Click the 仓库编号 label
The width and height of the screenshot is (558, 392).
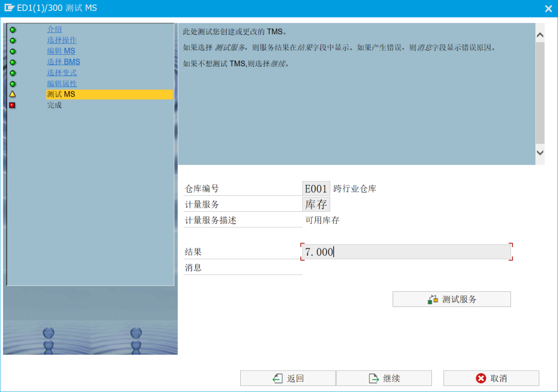tap(202, 189)
